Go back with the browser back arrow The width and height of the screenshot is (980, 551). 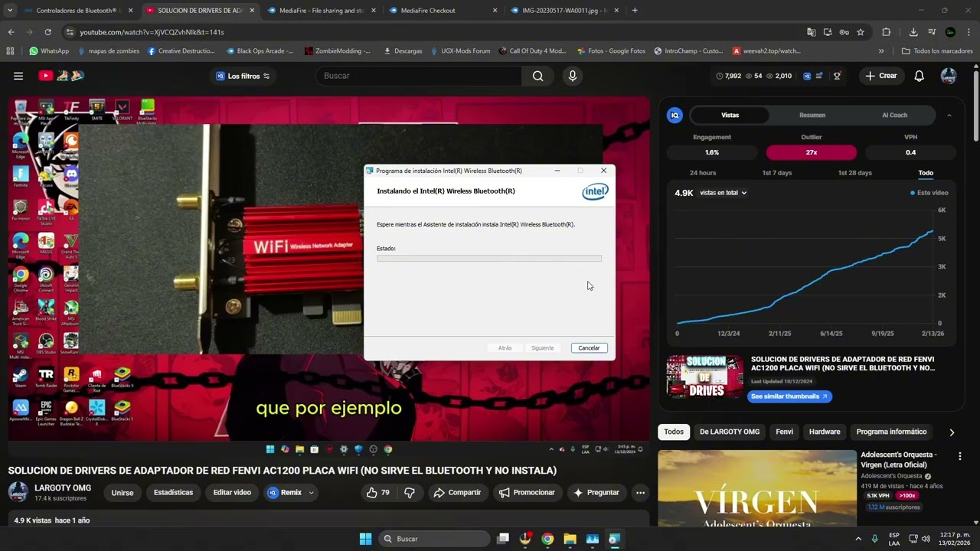pos(11,32)
